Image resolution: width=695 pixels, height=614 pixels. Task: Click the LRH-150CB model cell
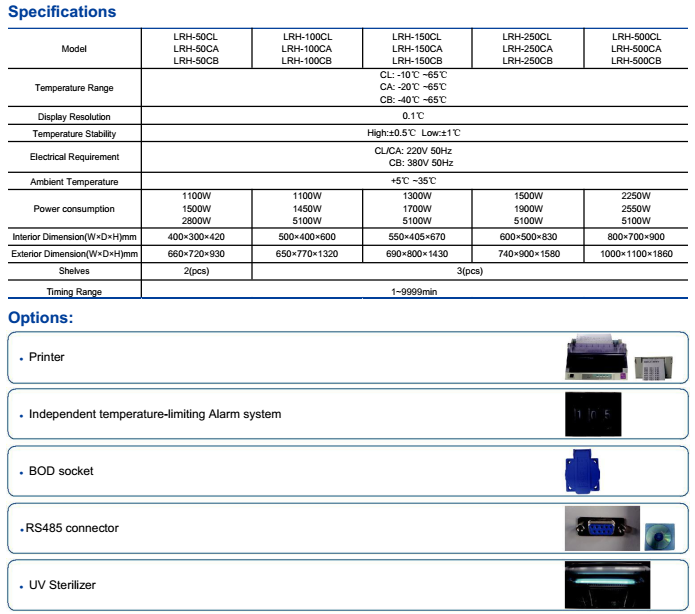[x=417, y=61]
